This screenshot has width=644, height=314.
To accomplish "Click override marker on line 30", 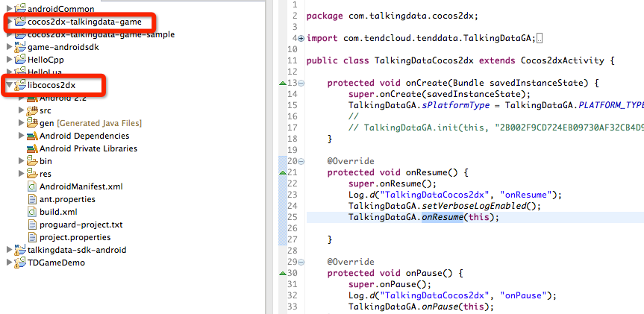I will 282,273.
